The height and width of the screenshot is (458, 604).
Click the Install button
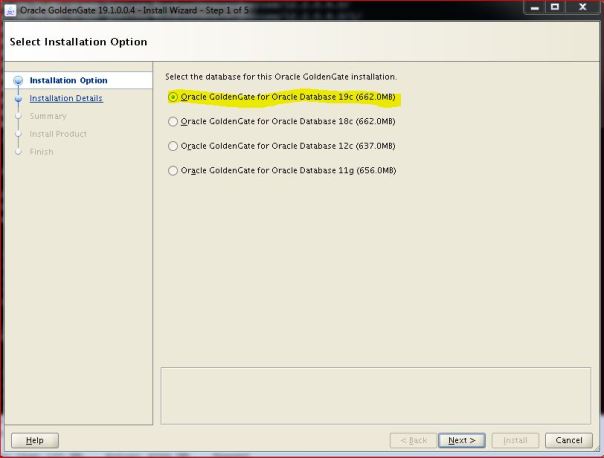point(515,440)
